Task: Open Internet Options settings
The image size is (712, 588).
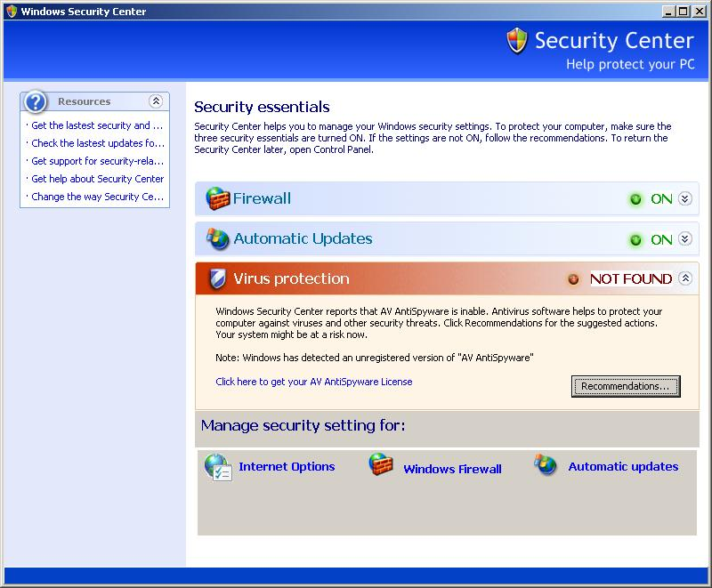Action: [287, 466]
